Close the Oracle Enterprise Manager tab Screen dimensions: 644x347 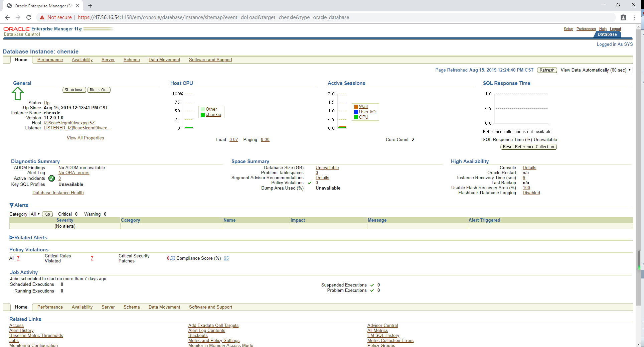(x=77, y=6)
